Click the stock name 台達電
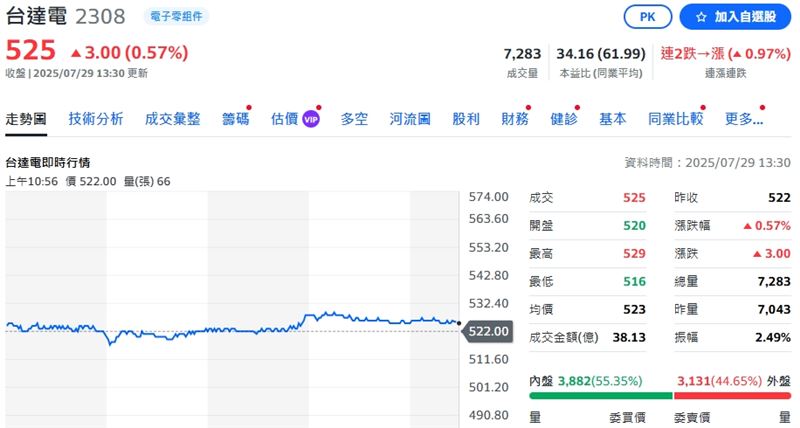800x428 pixels. (36, 16)
